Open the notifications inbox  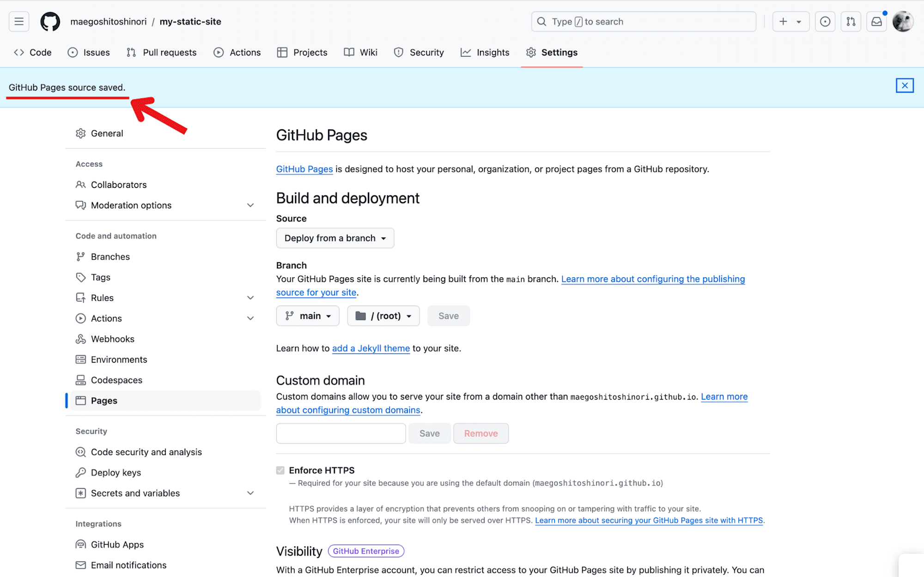(x=877, y=22)
